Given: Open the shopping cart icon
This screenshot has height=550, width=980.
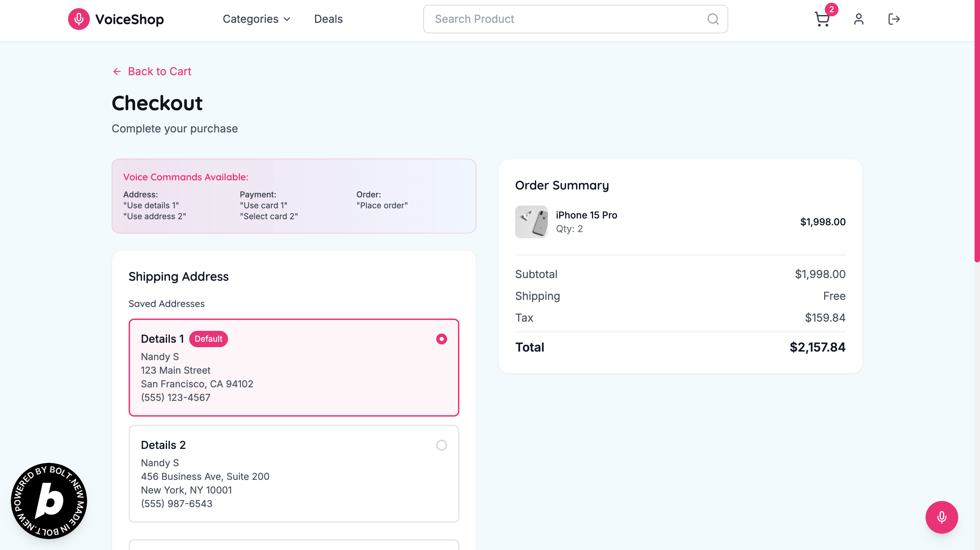Looking at the screenshot, I should (822, 19).
